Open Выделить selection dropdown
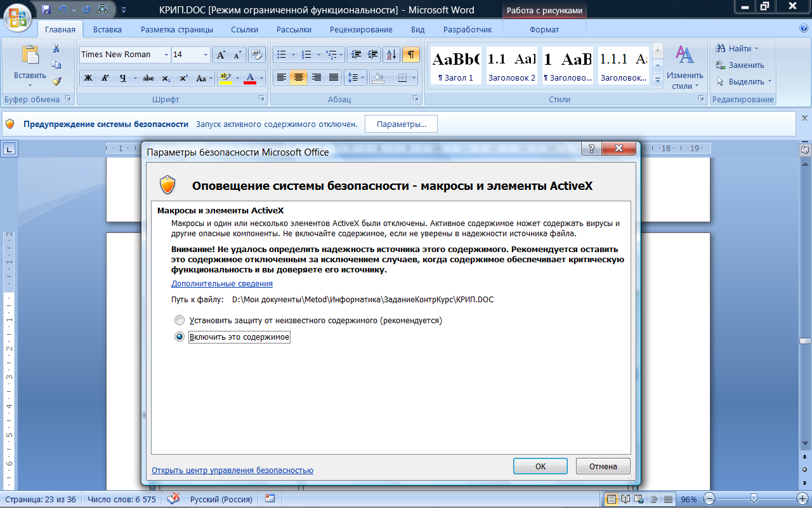812x508 pixels. (743, 81)
